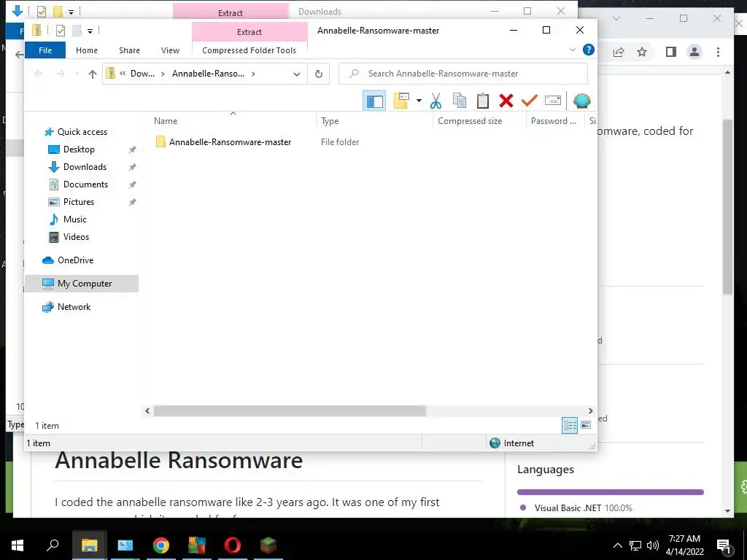Click the horizontal scrollbar thumb in file list

pos(290,411)
